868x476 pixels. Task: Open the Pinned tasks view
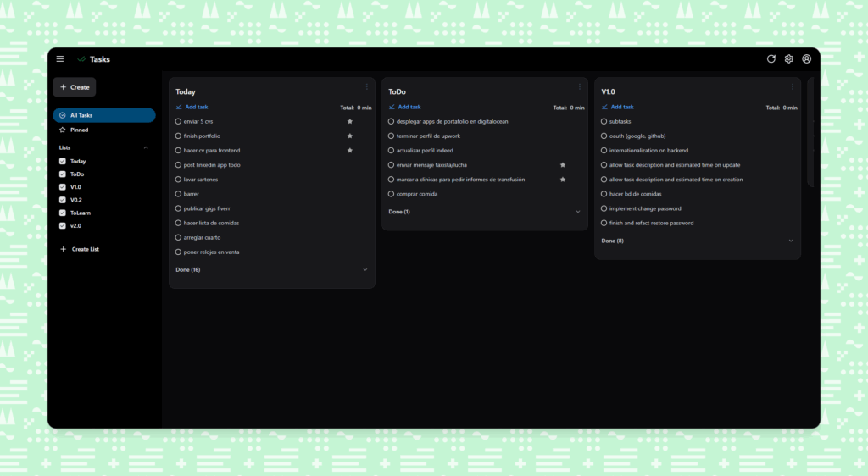(79, 130)
